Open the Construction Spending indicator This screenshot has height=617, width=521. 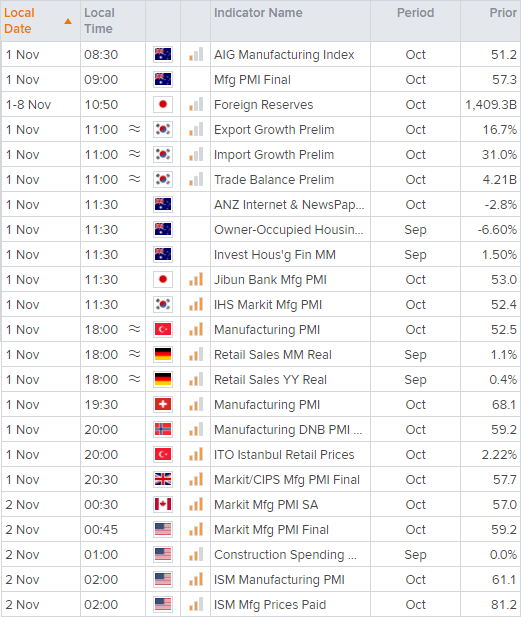pos(285,554)
